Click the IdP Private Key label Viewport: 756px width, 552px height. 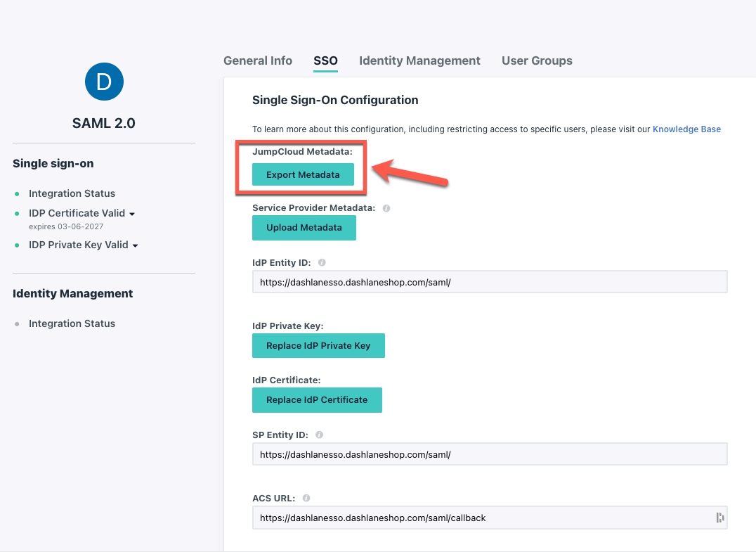click(288, 326)
